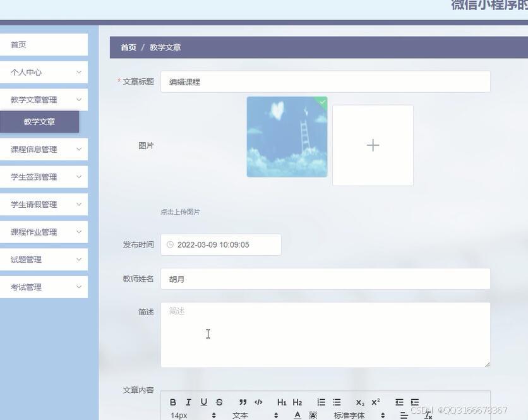This screenshot has height=420, width=528.
Task: Open the text color picker (A icon)
Action: 297,415
